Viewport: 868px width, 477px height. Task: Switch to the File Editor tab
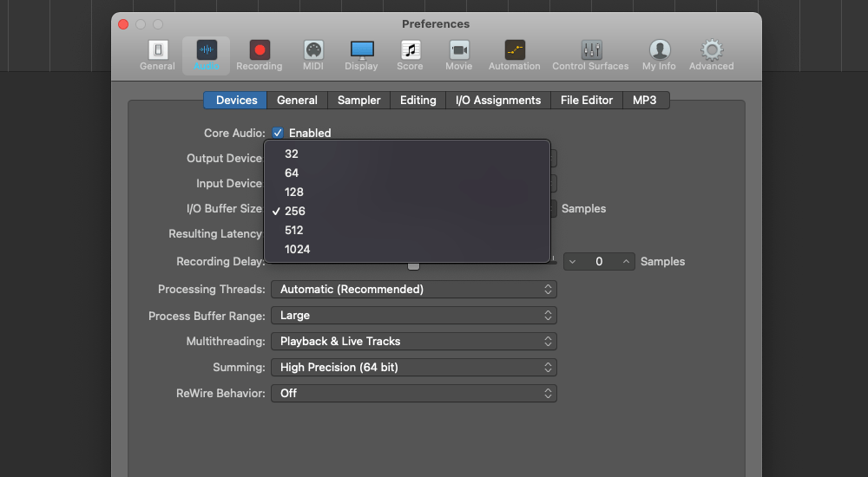586,100
